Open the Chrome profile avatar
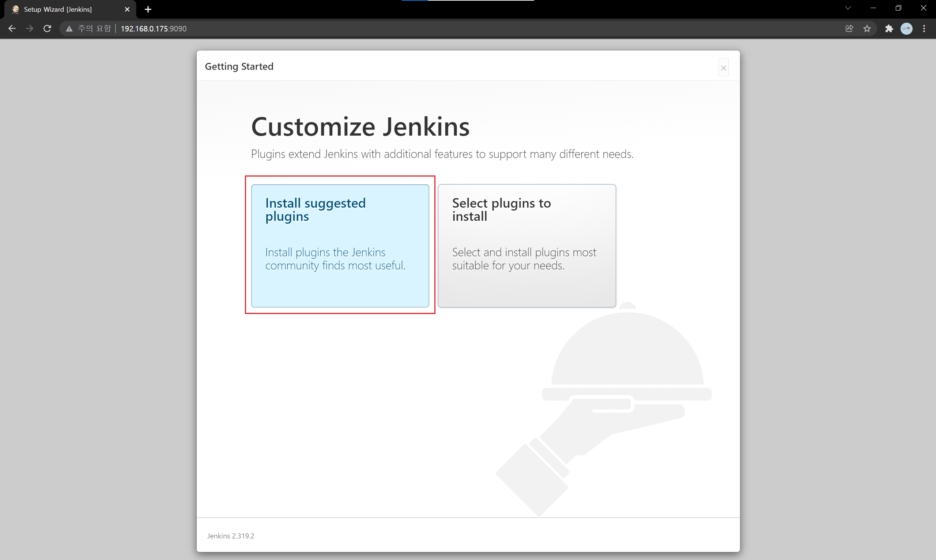This screenshot has width=936, height=560. (x=906, y=29)
